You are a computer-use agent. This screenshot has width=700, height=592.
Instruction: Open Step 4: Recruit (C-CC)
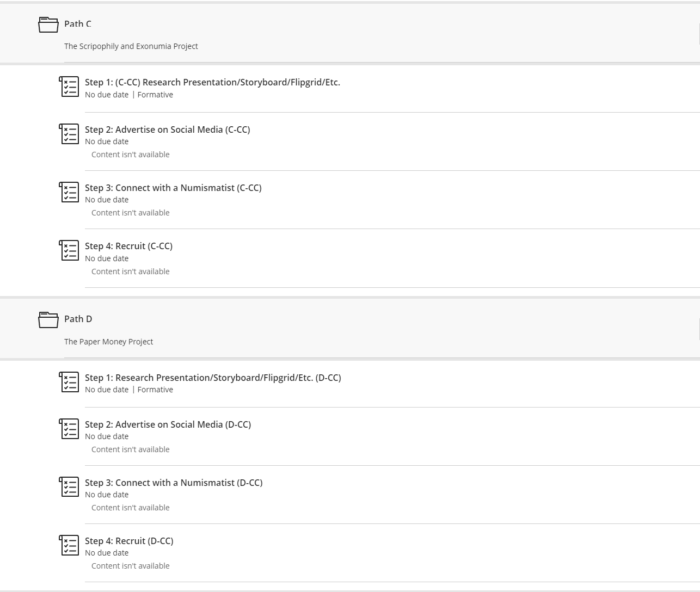point(128,246)
